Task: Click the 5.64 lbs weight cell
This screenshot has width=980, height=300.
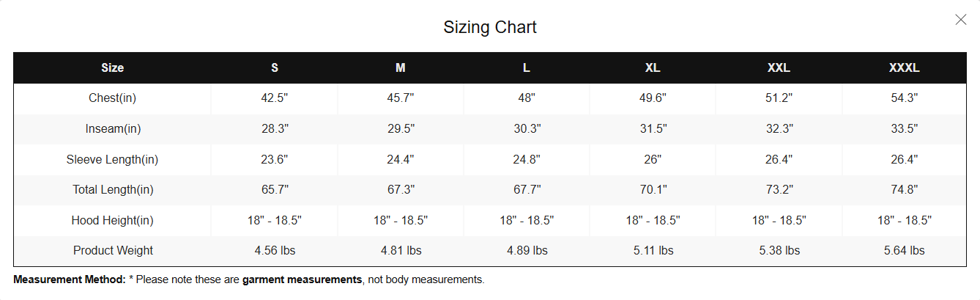Action: pyautogui.click(x=905, y=251)
